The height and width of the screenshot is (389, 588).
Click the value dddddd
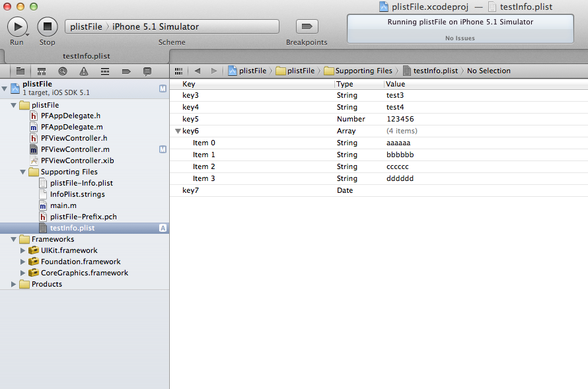[400, 179]
